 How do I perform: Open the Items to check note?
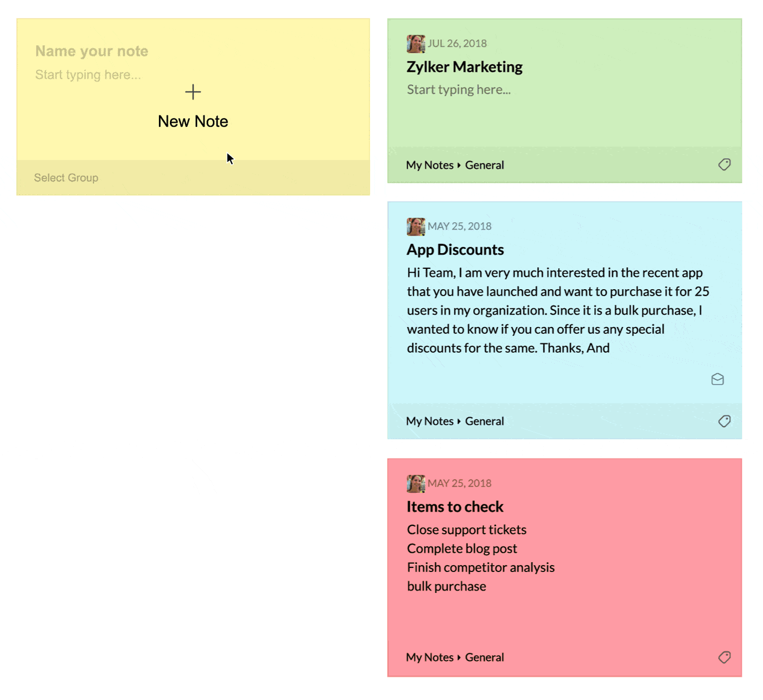coord(455,506)
